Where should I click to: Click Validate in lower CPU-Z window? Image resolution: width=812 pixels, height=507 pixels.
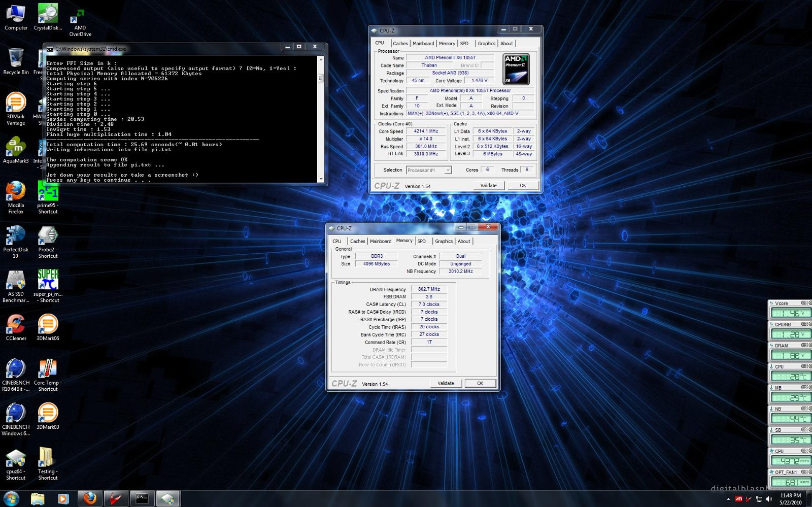446,383
